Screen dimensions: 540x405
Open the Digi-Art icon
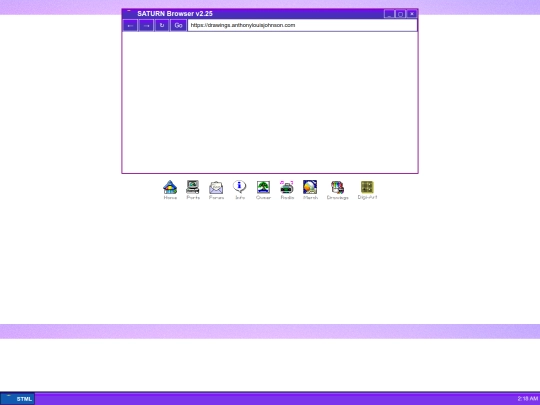[367, 190]
